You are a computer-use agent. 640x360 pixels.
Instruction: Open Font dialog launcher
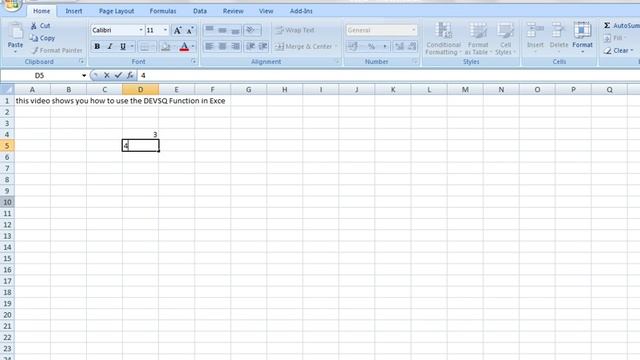193,62
